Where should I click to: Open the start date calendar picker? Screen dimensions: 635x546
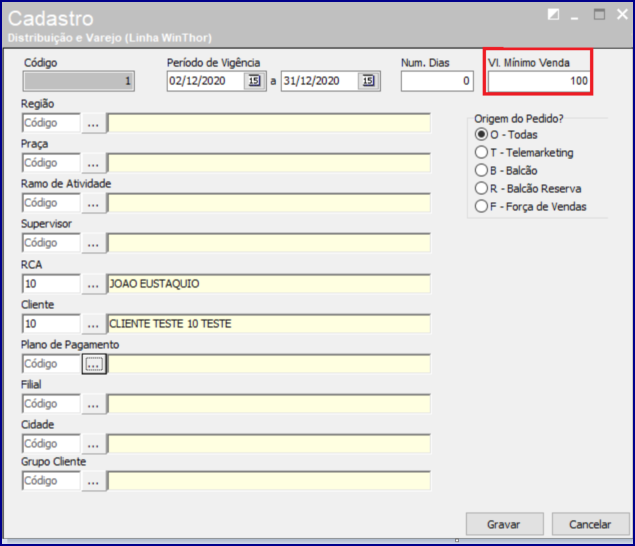click(x=254, y=81)
